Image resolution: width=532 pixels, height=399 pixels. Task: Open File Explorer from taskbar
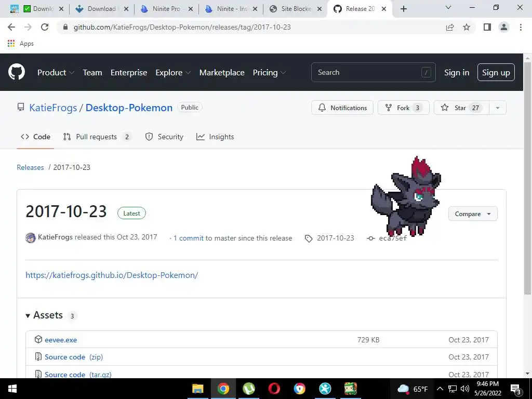point(197,389)
